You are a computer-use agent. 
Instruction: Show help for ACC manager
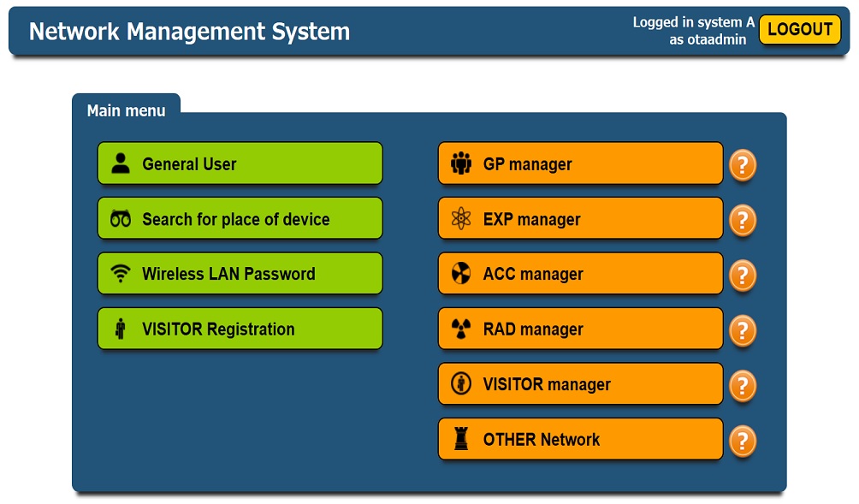(743, 275)
